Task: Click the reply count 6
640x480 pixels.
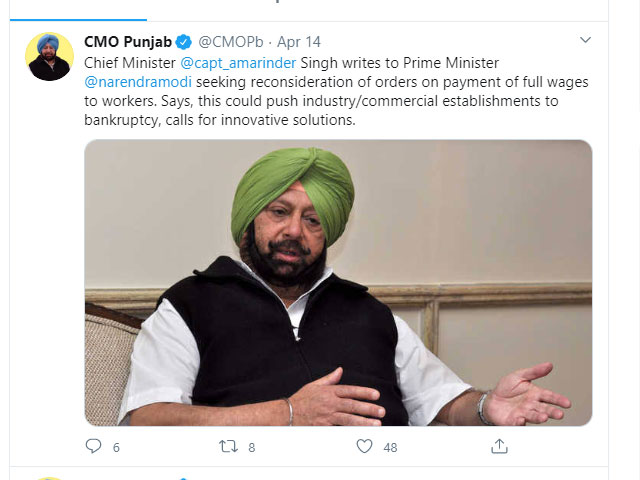Action: [116, 448]
